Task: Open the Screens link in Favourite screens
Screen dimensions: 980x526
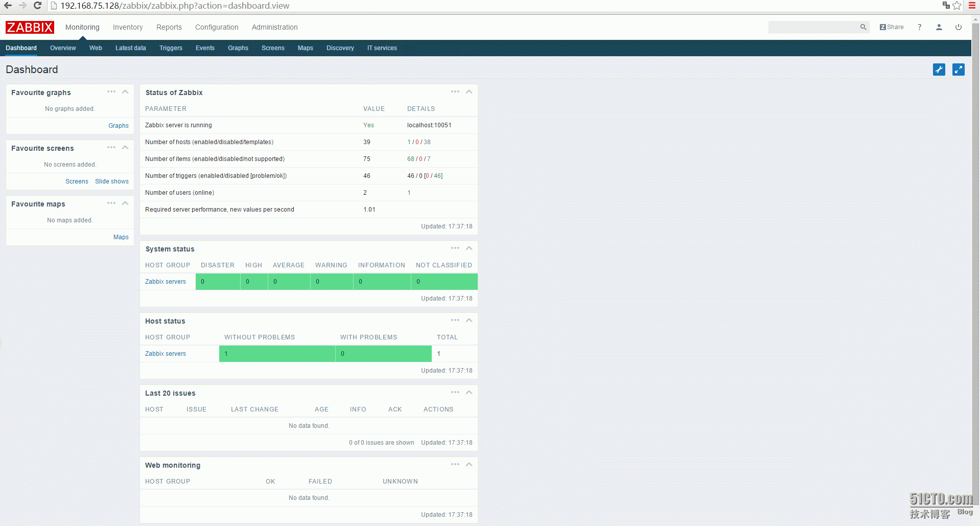Action: [77, 181]
